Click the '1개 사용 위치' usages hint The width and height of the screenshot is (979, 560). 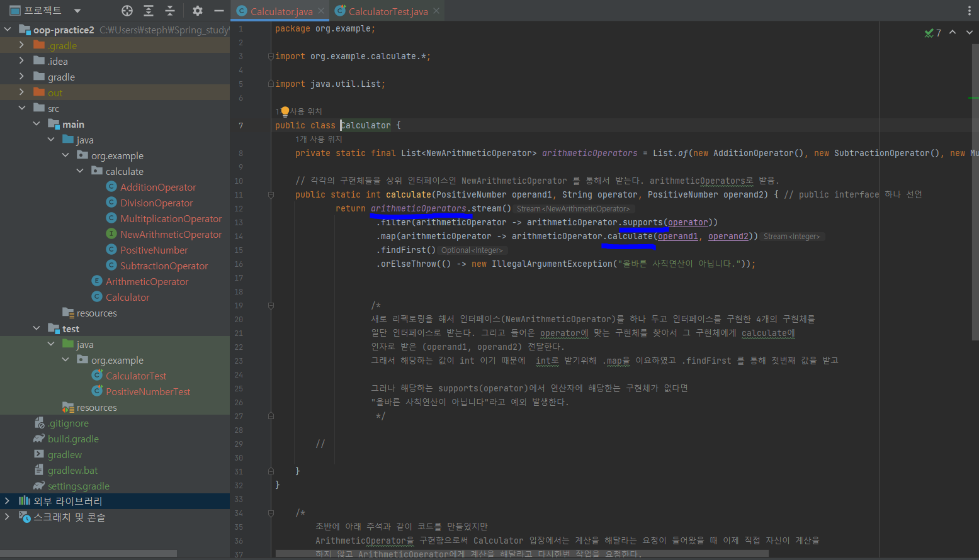[319, 139]
